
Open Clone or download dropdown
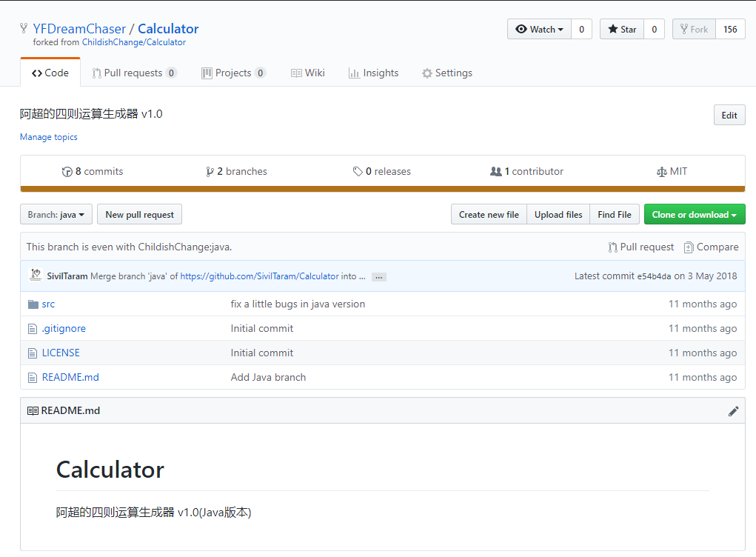click(695, 215)
